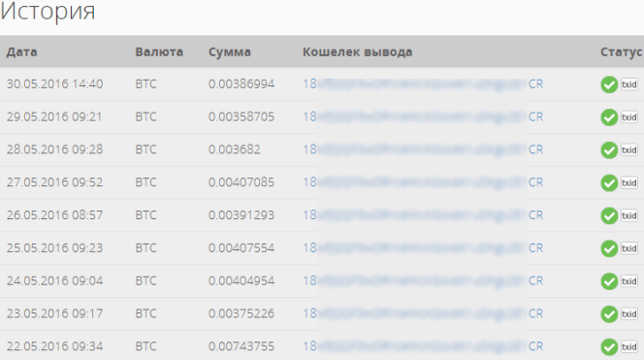Open the wallet address link for 25.05.2016

click(x=423, y=248)
